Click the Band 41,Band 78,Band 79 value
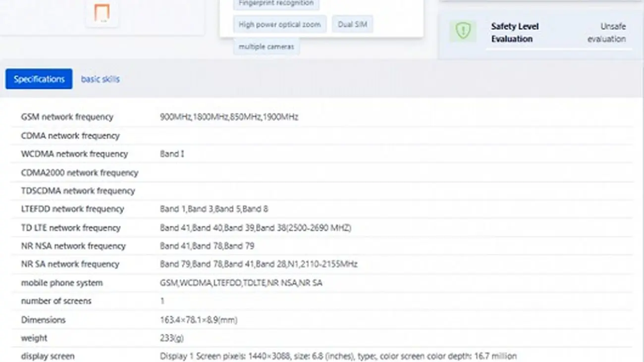The image size is (644, 362). pos(207,246)
